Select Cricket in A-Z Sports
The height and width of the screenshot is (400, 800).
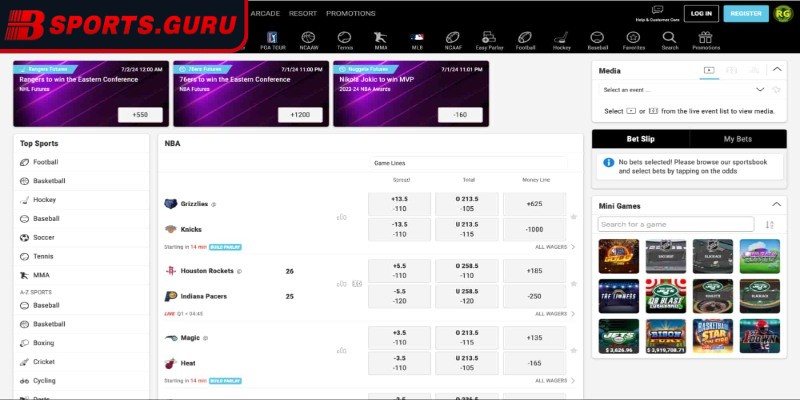click(82, 362)
